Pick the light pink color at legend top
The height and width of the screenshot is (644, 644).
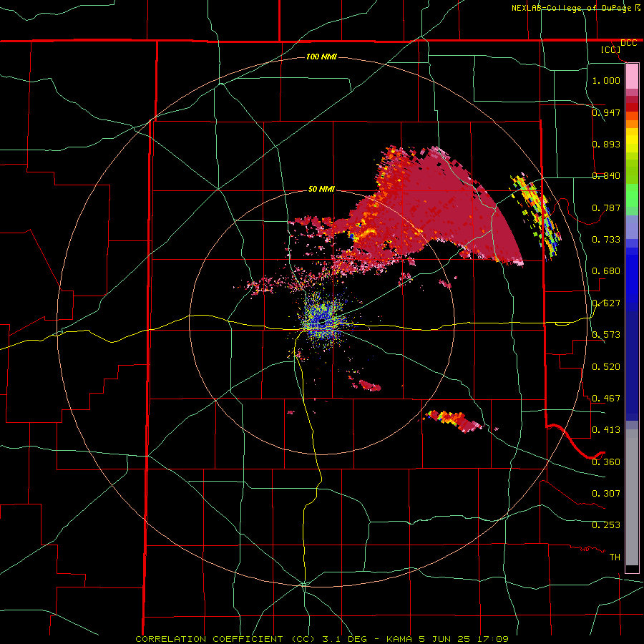[632, 77]
